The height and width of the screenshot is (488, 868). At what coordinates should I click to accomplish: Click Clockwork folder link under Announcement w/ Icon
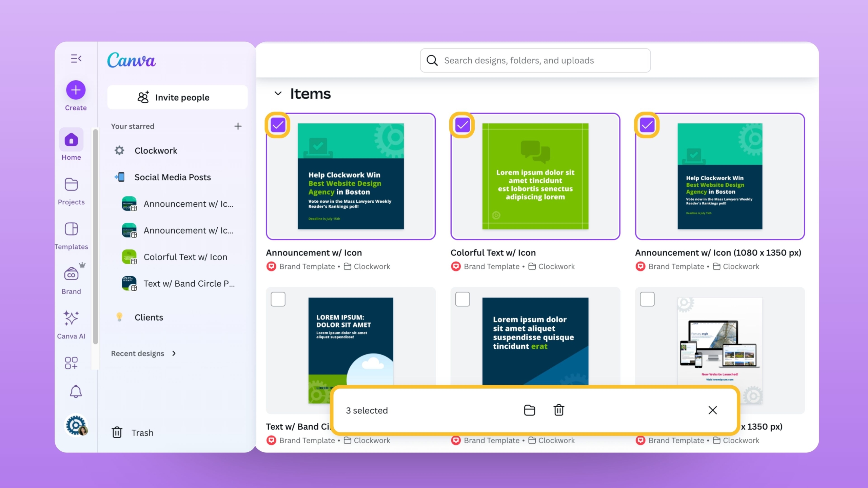point(367,266)
